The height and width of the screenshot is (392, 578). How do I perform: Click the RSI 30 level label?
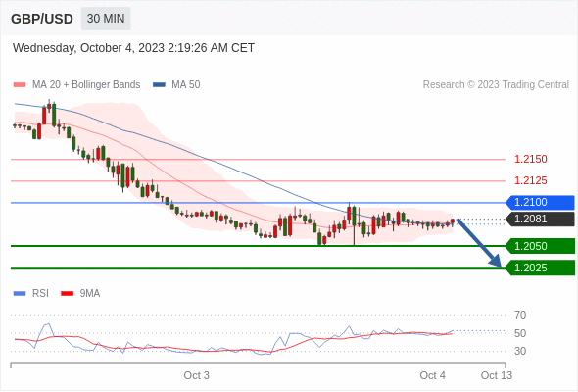click(x=520, y=351)
